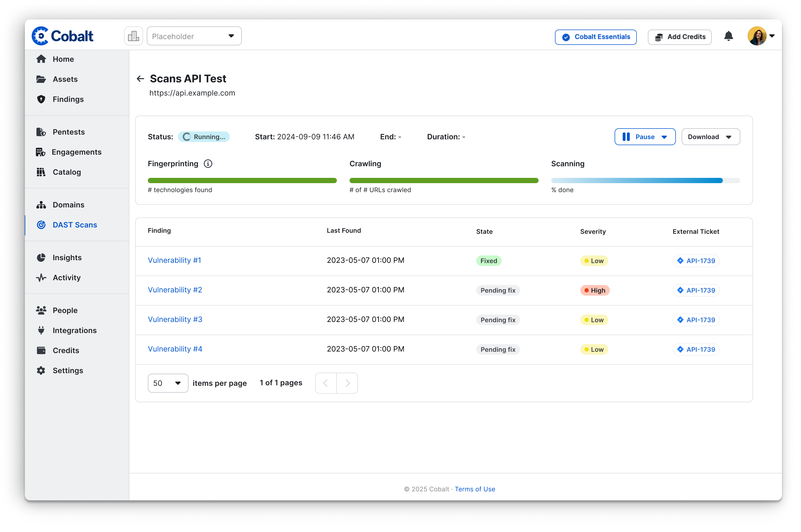The width and height of the screenshot is (801, 532).
Task: Click the Settings gear icon
Action: pyautogui.click(x=41, y=370)
